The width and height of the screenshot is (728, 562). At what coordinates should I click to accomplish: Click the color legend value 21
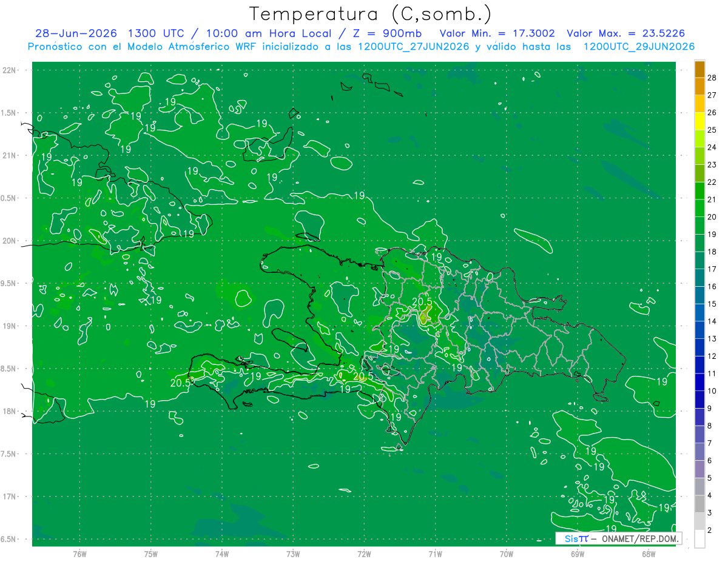[x=712, y=199]
